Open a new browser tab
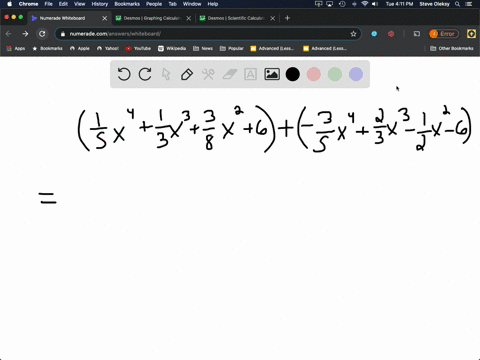 pos(287,18)
